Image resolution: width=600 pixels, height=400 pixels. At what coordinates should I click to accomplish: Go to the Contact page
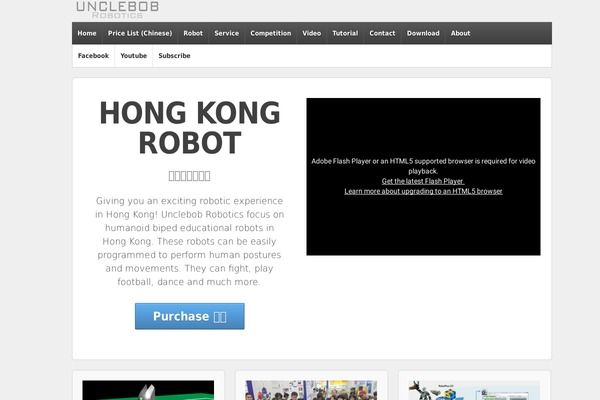click(x=382, y=33)
